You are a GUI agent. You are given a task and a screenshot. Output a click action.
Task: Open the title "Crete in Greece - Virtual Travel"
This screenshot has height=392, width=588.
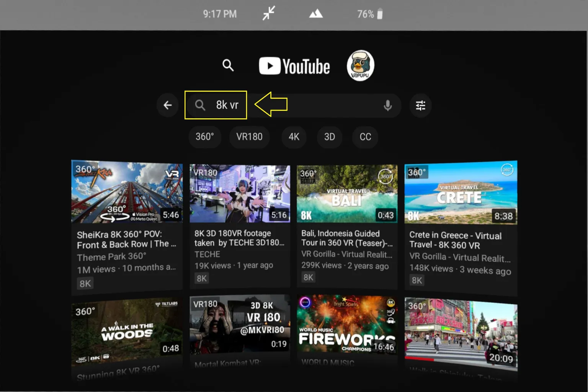point(455,240)
